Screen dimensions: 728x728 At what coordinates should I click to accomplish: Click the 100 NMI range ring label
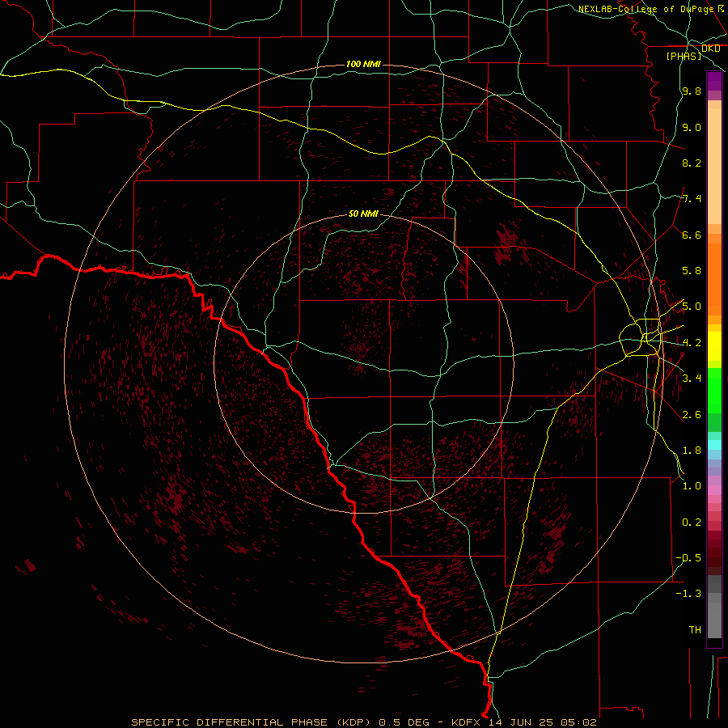[x=363, y=64]
